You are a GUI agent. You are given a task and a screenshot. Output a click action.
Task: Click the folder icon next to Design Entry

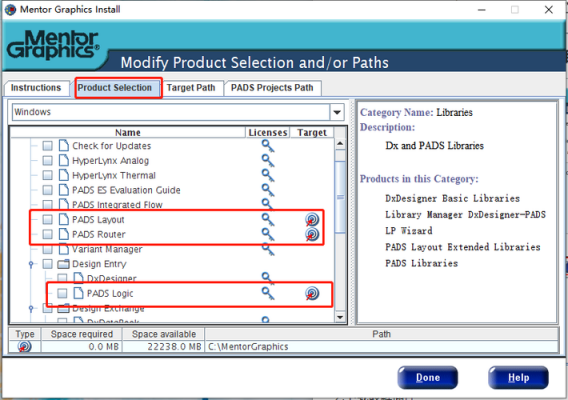[x=63, y=264]
